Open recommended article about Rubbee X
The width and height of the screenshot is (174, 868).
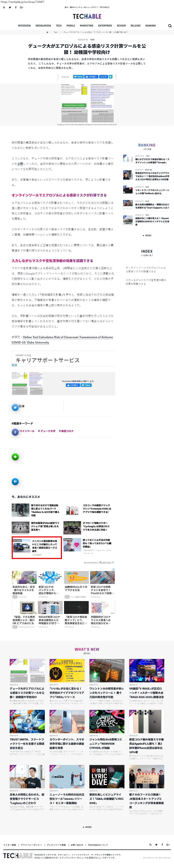point(36,510)
